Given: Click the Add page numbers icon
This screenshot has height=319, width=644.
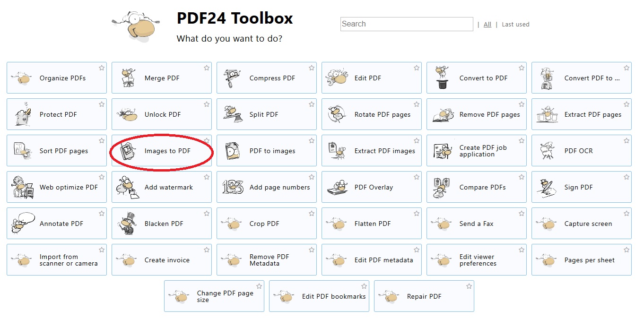Looking at the screenshot, I should (x=233, y=187).
